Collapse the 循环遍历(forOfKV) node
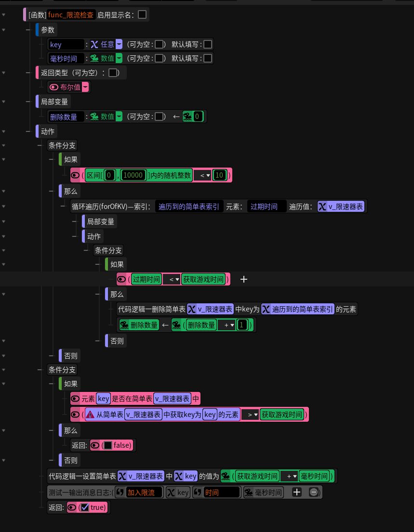Screen dimensions: 414x532 63,206
